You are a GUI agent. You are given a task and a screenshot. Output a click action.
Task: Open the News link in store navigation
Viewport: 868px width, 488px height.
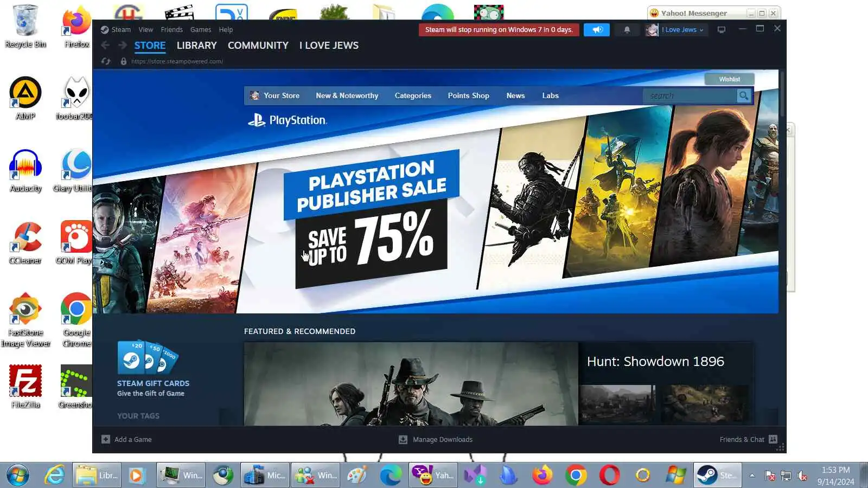click(x=515, y=96)
